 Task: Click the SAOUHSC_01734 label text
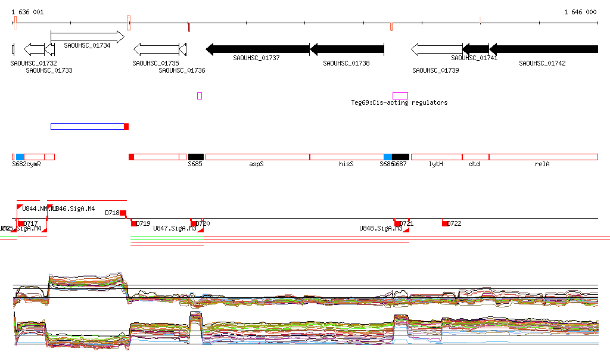(x=87, y=45)
